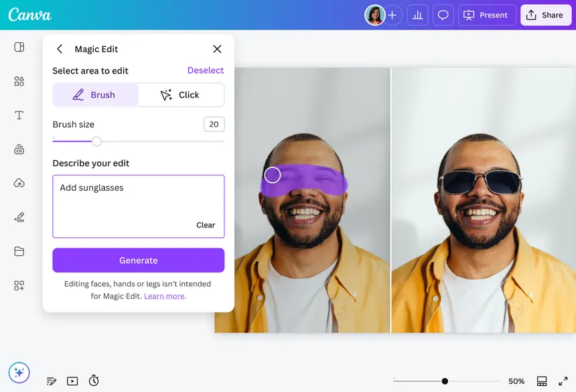Select the Draw tool
The width and height of the screenshot is (576, 392).
pos(19,217)
